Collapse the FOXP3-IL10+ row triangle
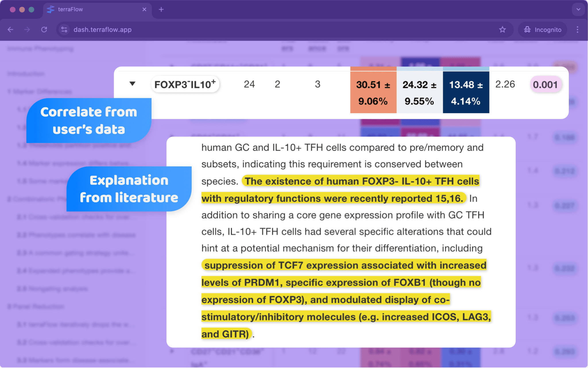Screen dimensions: 588x368 click(132, 84)
